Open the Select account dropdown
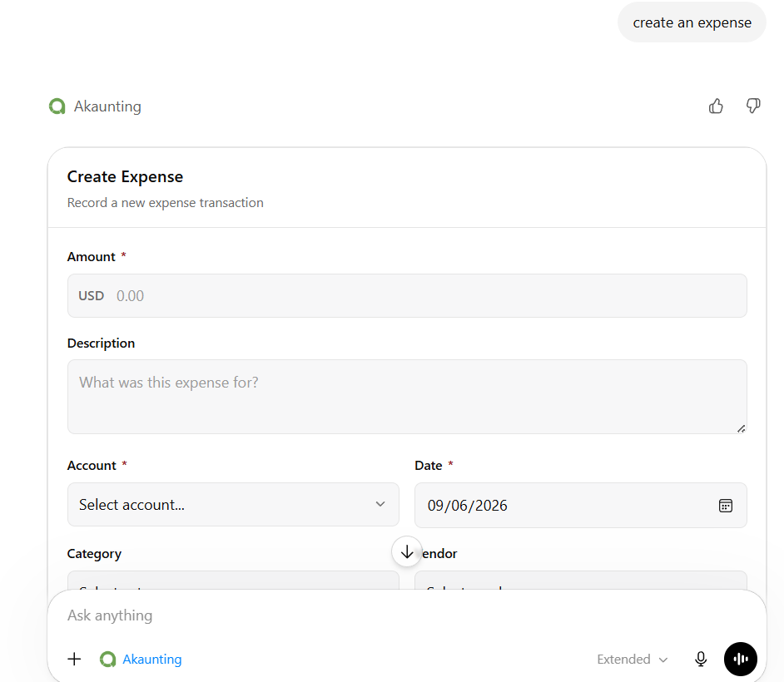 pos(233,505)
